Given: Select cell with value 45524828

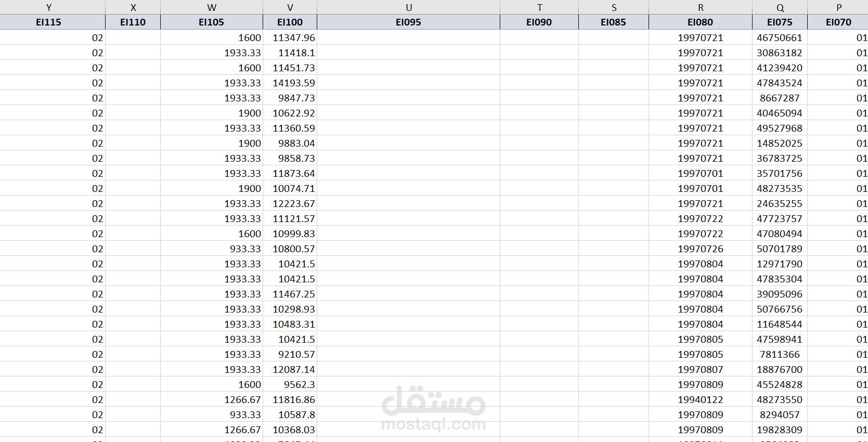Looking at the screenshot, I should 780,384.
